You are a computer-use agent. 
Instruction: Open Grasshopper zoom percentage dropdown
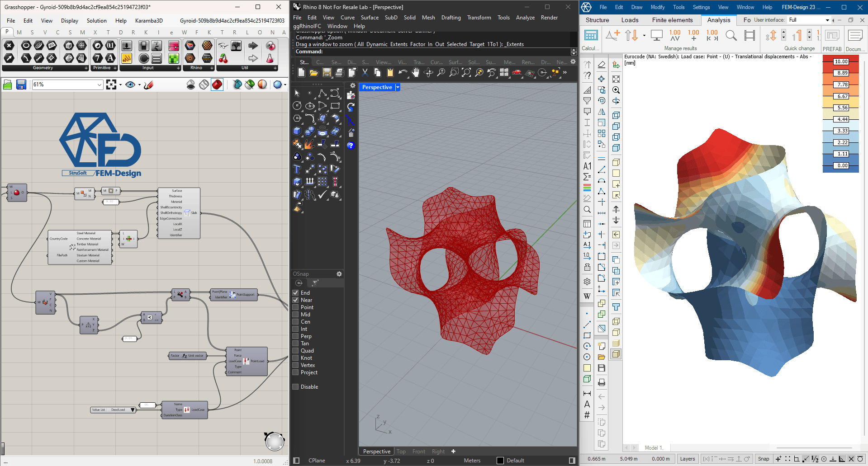(100, 85)
